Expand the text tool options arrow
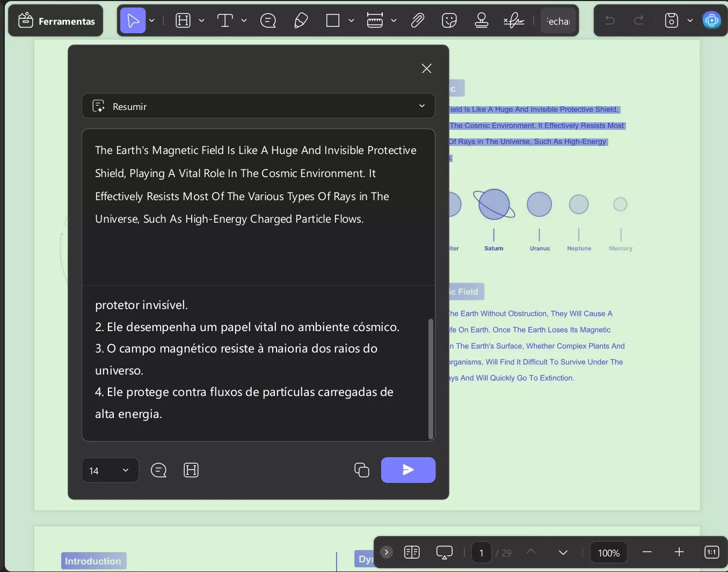The width and height of the screenshot is (728, 572). [244, 21]
